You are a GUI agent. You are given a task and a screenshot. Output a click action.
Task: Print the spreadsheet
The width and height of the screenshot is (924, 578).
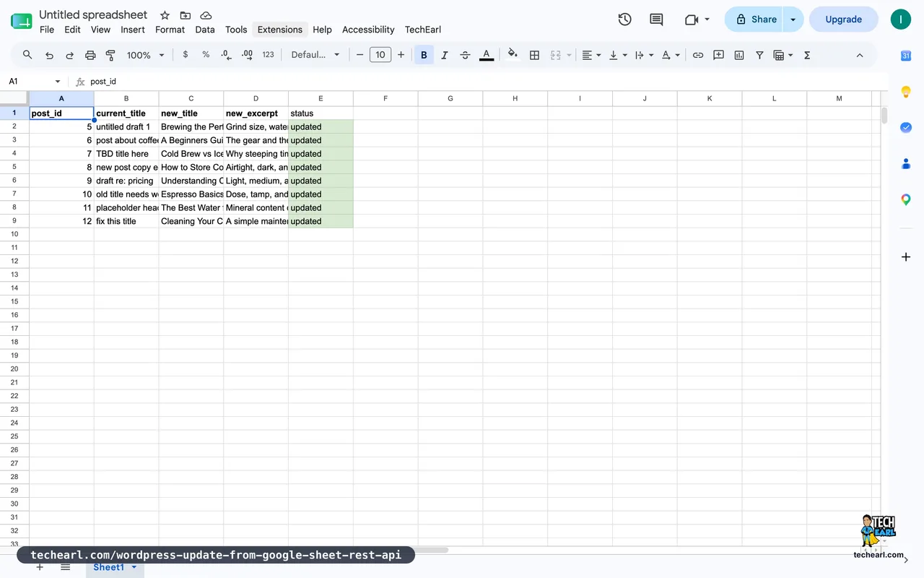(x=90, y=55)
